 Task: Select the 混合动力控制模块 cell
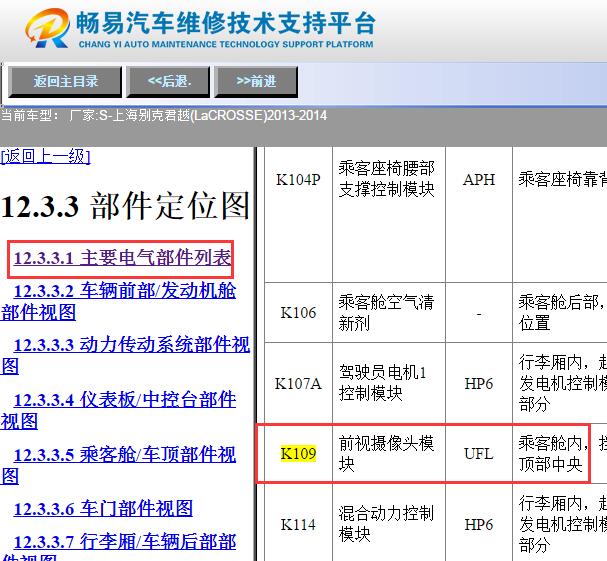coord(389,524)
